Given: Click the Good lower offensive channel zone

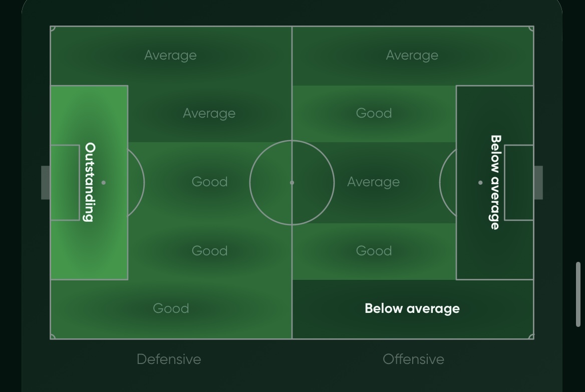Looking at the screenshot, I should pyautogui.click(x=374, y=250).
